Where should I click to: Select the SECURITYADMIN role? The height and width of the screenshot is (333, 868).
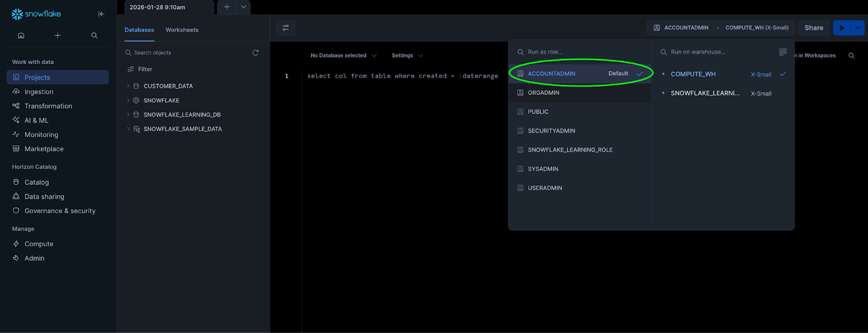point(579,131)
